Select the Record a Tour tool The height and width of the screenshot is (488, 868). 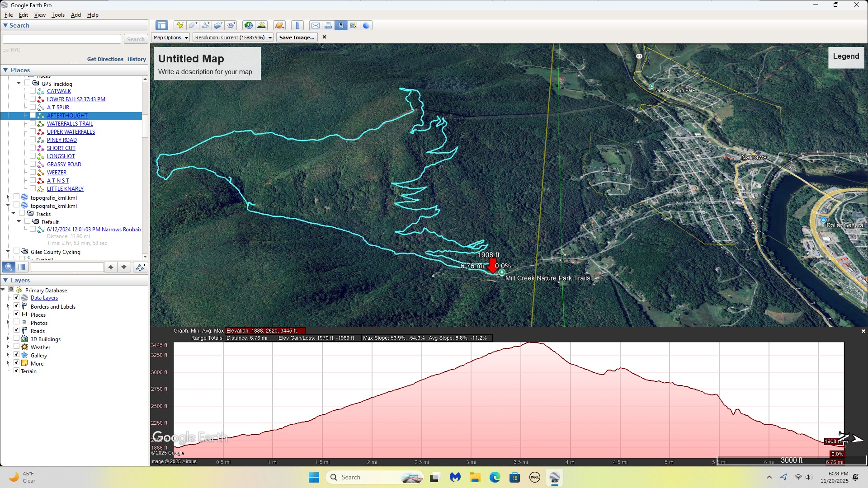pos(231,25)
